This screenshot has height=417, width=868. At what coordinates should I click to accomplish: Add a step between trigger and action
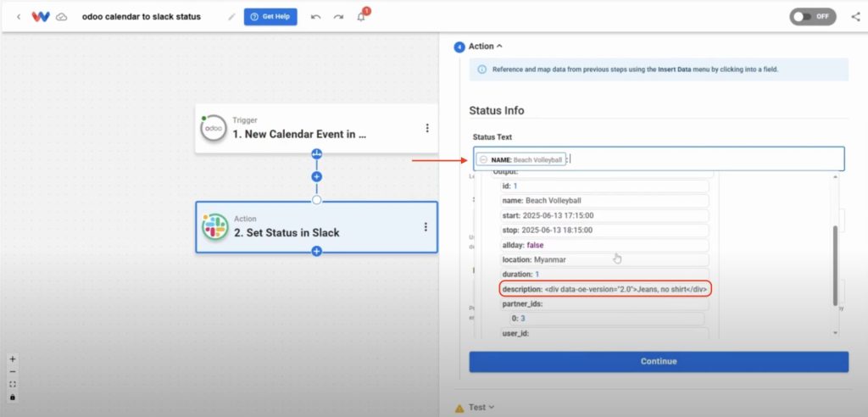tap(317, 176)
